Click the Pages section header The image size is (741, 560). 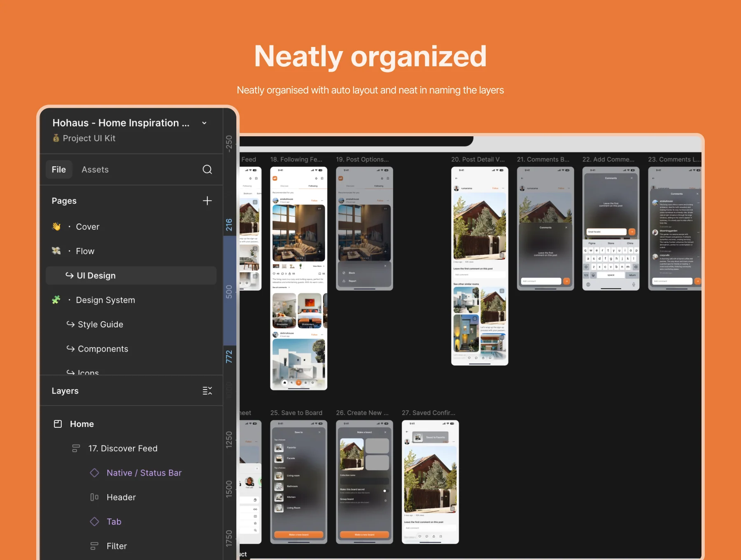[64, 201]
